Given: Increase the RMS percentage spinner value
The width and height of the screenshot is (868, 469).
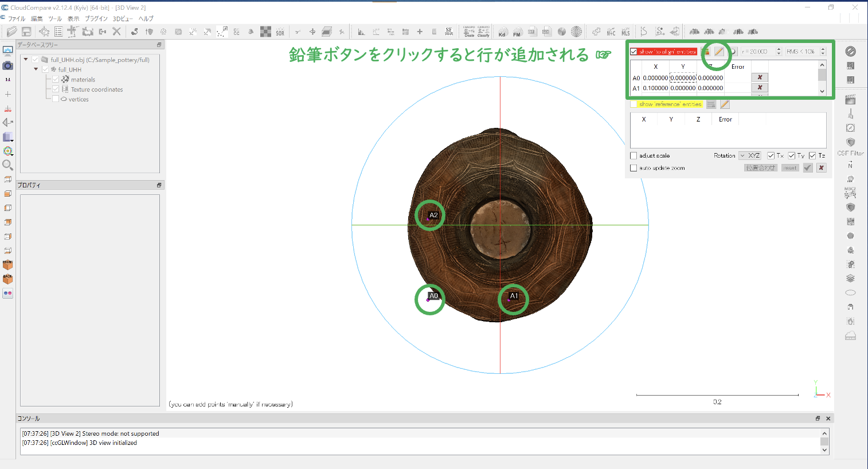Looking at the screenshot, I should (823, 49).
